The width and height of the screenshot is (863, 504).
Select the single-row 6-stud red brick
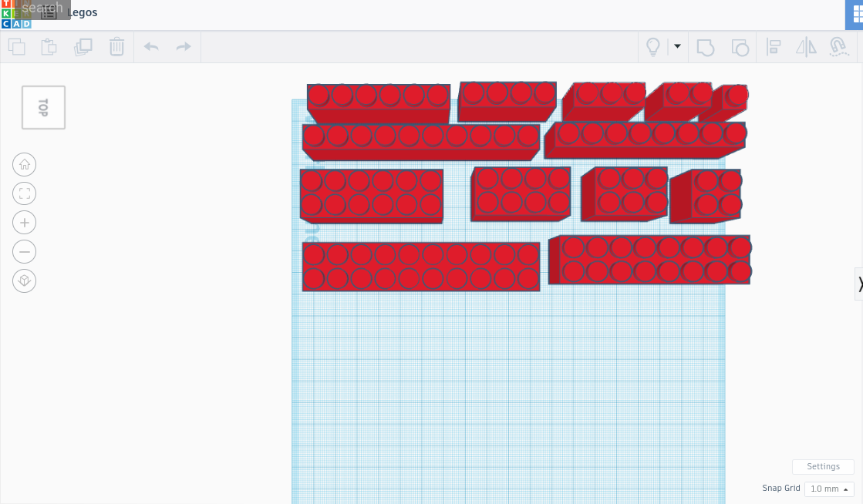coord(379,103)
